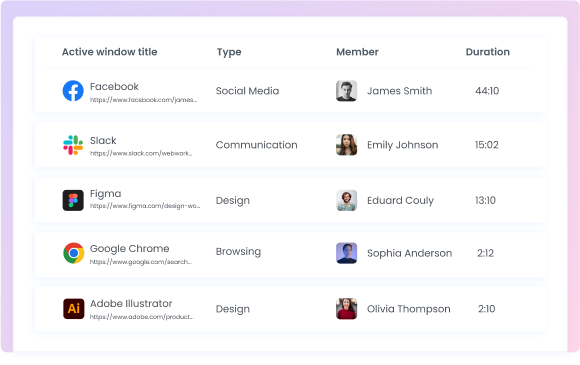Screen dimensions: 580x365
Task: Open James Smith's avatar photo
Action: (x=346, y=91)
